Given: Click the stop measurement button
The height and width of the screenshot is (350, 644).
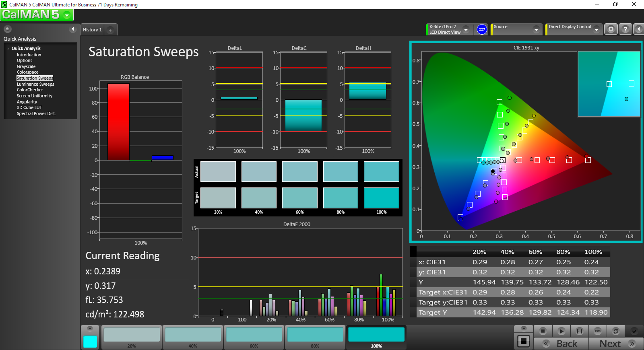Looking at the screenshot, I should tap(543, 331).
